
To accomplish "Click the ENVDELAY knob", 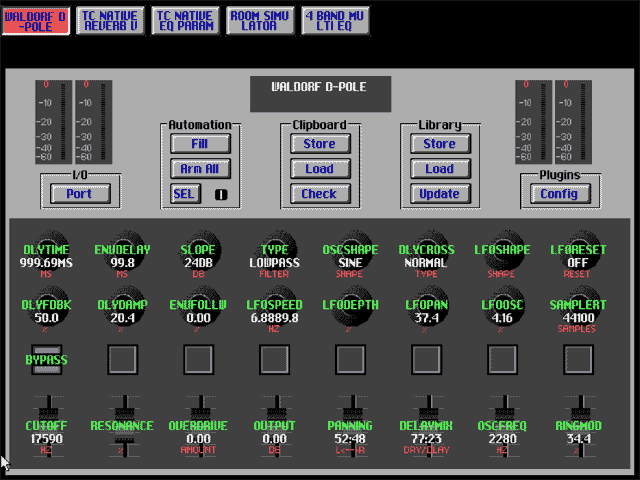I will click(123, 250).
